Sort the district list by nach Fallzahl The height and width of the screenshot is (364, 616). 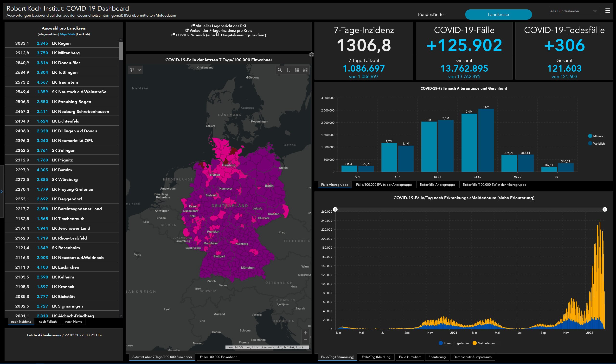(x=48, y=321)
